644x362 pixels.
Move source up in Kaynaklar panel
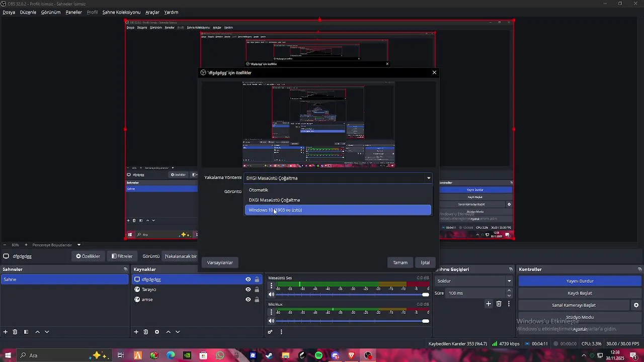[x=168, y=332]
